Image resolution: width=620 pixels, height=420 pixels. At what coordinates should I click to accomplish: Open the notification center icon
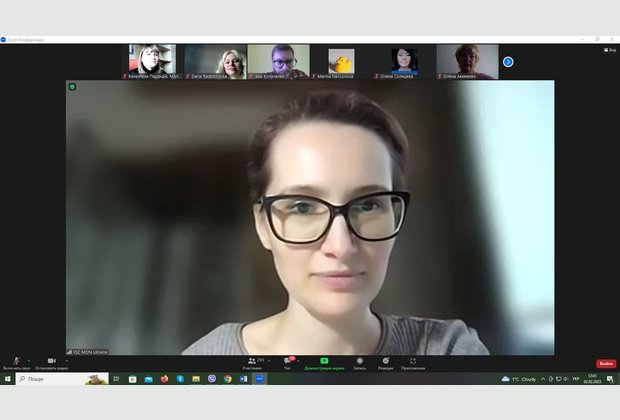611,379
